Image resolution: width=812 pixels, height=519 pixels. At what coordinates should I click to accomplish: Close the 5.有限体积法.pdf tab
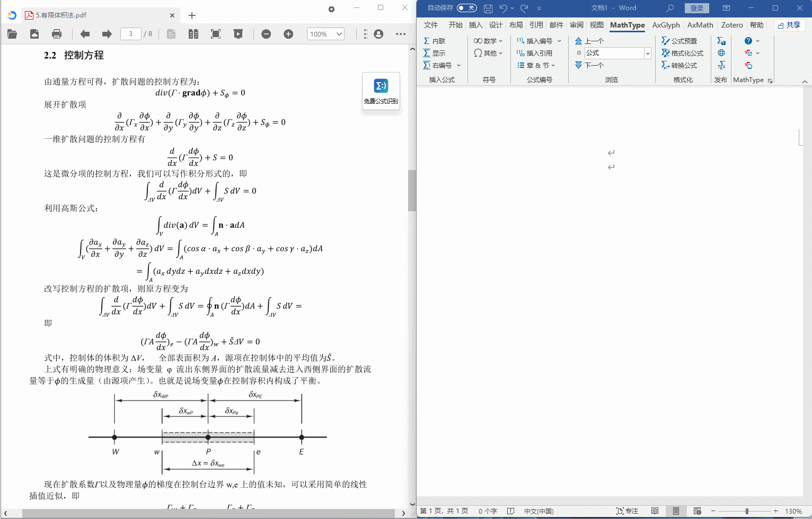pyautogui.click(x=172, y=15)
